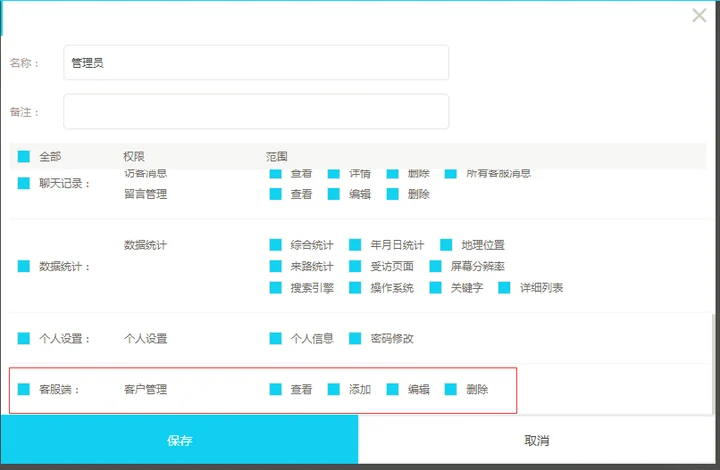
Task: Uncheck the 综合统计 checkbox
Action: tap(276, 245)
